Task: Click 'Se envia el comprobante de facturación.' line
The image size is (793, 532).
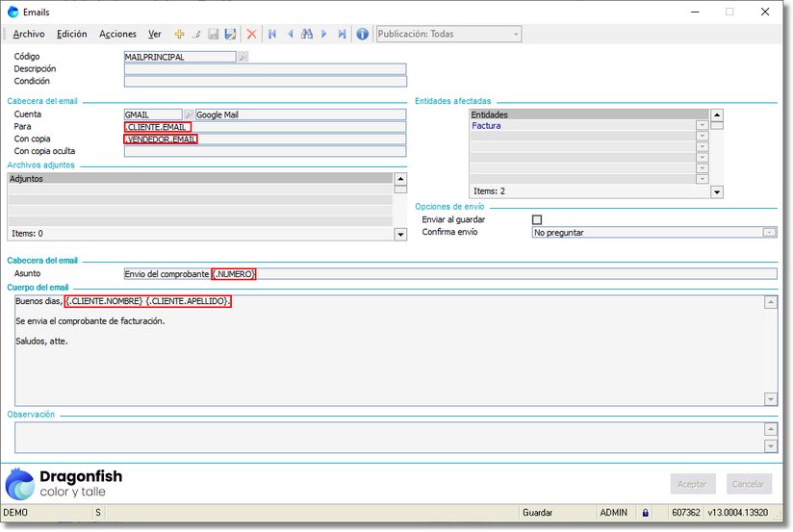Action: tap(90, 321)
